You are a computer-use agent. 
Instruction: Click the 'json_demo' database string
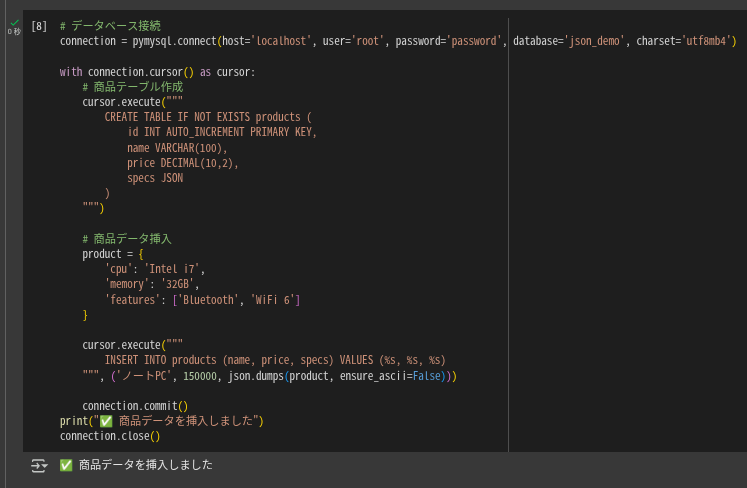(594, 41)
